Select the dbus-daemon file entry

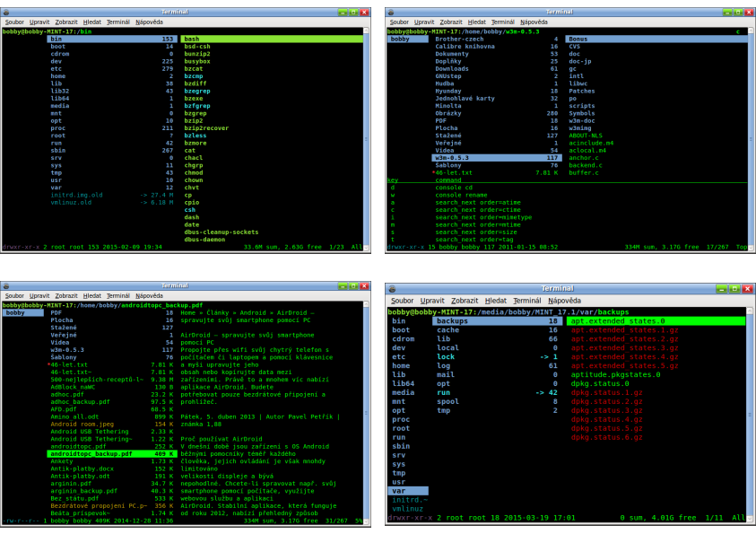204,240
